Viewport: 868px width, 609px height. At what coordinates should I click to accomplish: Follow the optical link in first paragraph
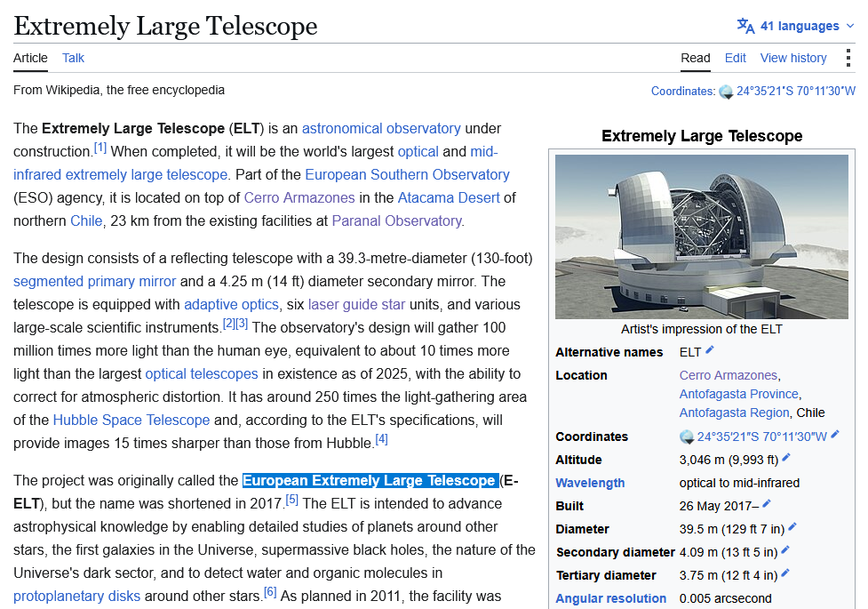418,151
